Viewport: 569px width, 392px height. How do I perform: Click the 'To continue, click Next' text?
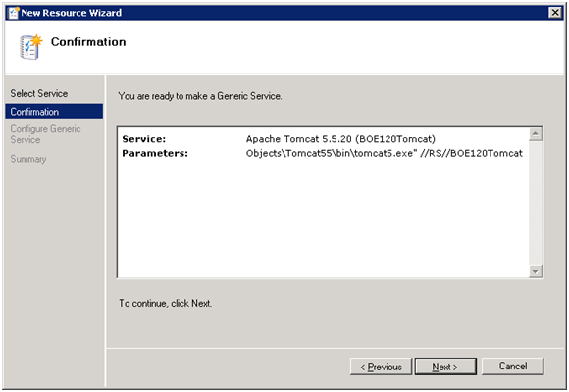click(x=165, y=303)
